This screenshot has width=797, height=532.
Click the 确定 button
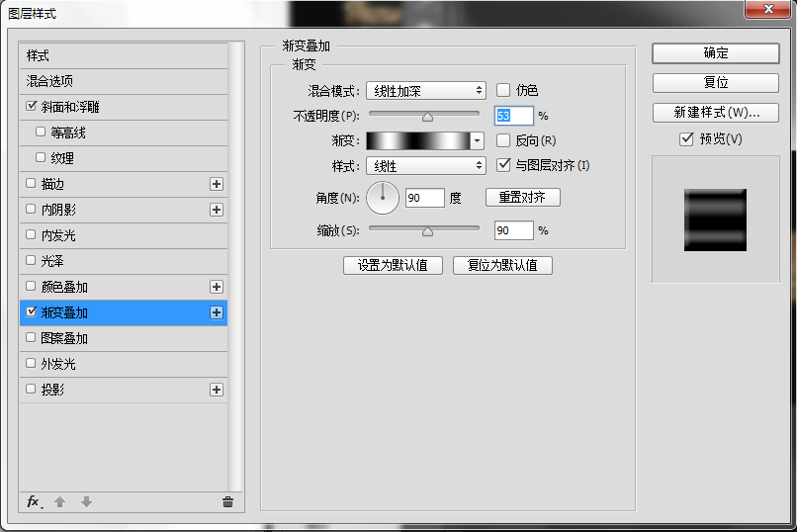716,53
